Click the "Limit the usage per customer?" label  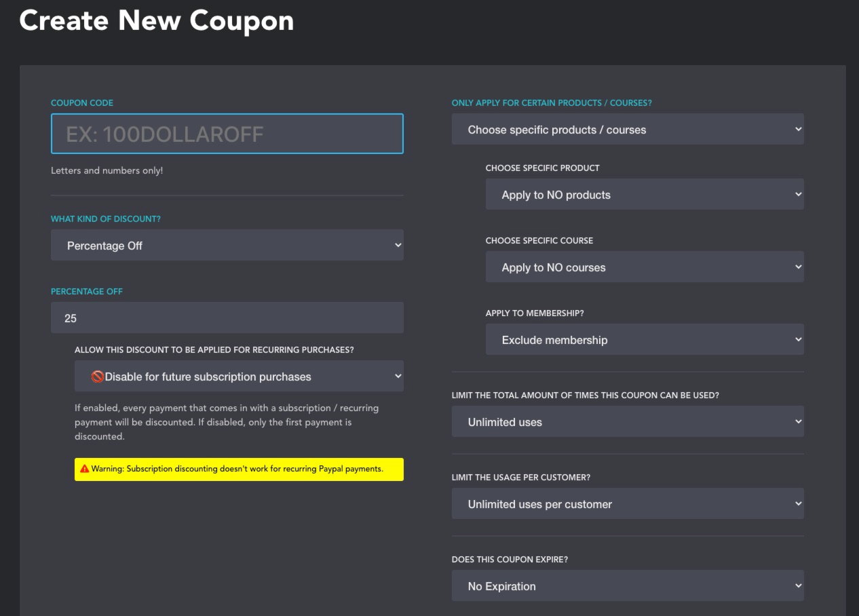[x=521, y=478]
